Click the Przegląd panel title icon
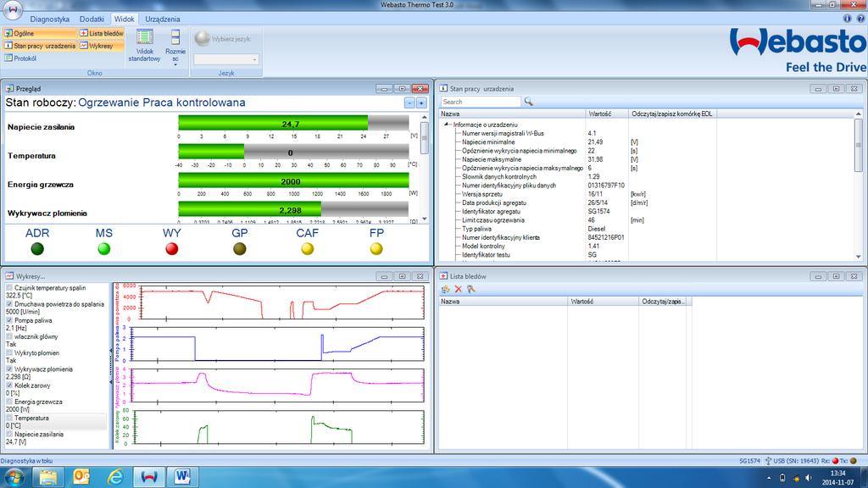Screen dimensions: 868x488 click(x=9, y=88)
